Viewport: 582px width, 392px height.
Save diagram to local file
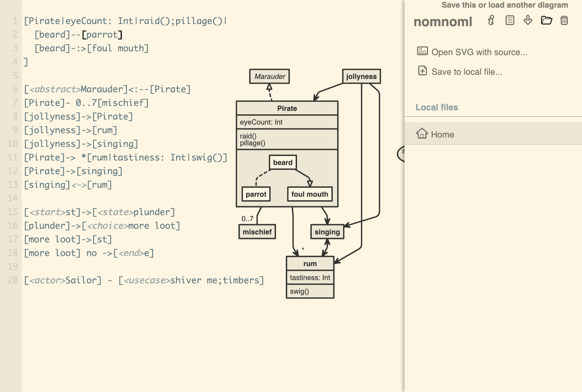(467, 71)
